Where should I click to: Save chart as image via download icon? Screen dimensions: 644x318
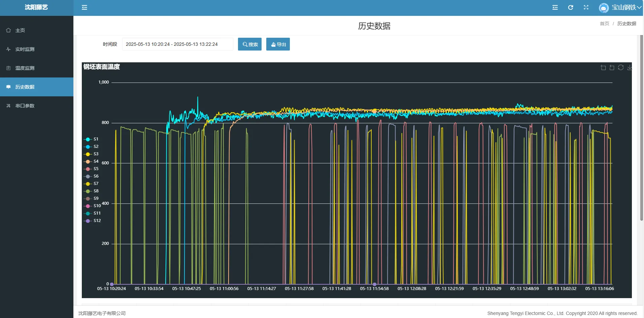point(629,68)
